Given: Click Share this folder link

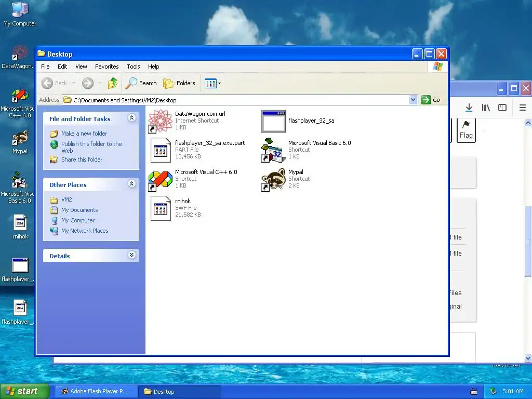Looking at the screenshot, I should [x=82, y=159].
